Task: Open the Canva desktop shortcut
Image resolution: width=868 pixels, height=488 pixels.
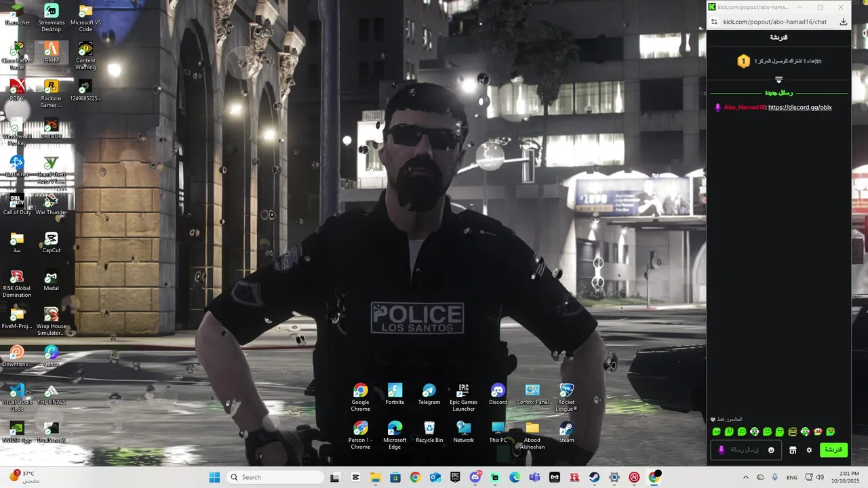Action: point(51,356)
